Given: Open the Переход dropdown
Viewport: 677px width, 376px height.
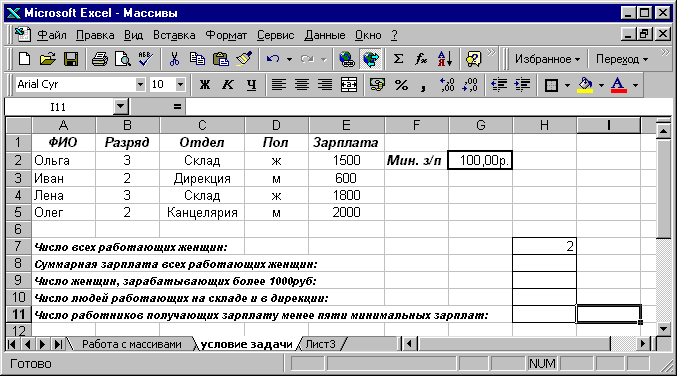Looking at the screenshot, I should 622,59.
